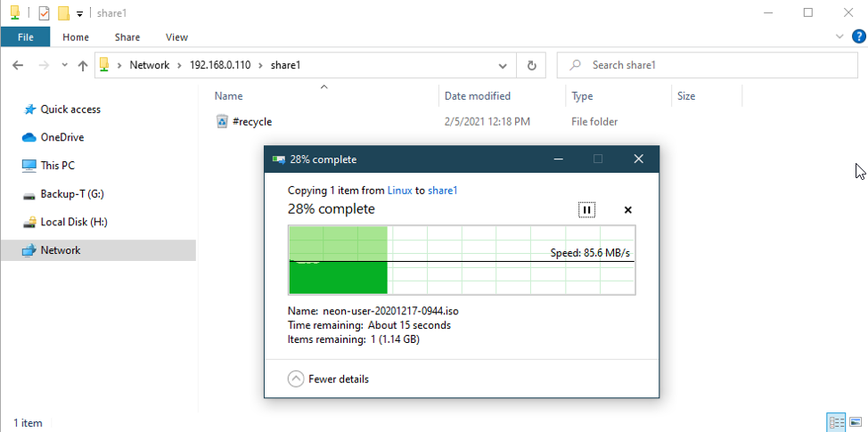Click the Back navigation arrow

(18, 65)
